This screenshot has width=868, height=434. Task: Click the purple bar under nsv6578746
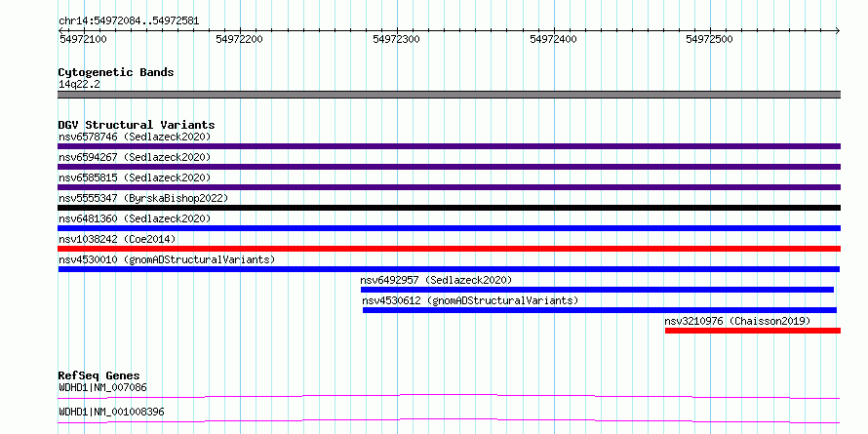(449, 146)
